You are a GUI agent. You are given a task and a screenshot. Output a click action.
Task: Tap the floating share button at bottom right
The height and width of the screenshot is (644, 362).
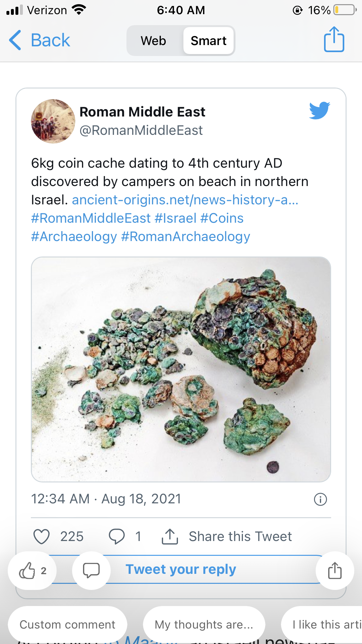[335, 571]
